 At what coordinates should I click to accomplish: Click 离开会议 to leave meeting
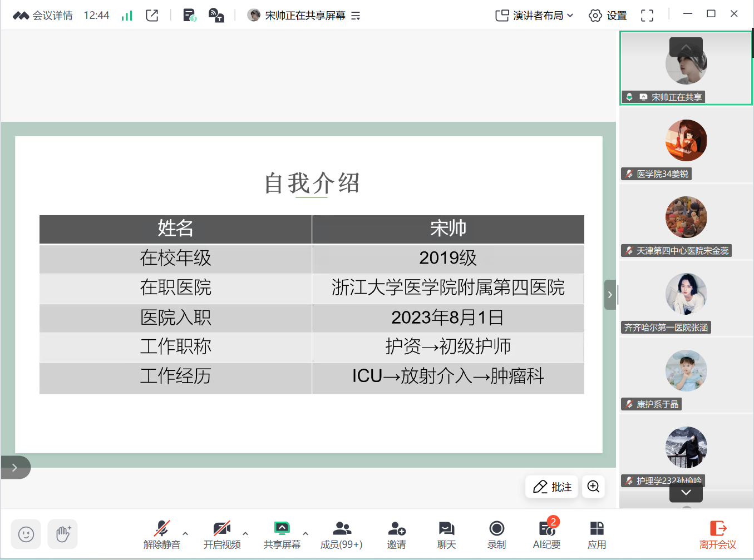717,534
